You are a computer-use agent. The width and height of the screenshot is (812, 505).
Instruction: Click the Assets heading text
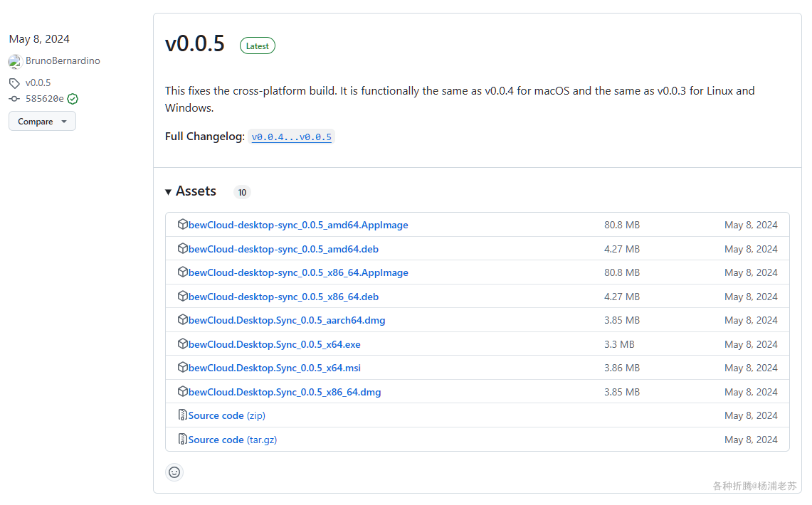click(196, 191)
